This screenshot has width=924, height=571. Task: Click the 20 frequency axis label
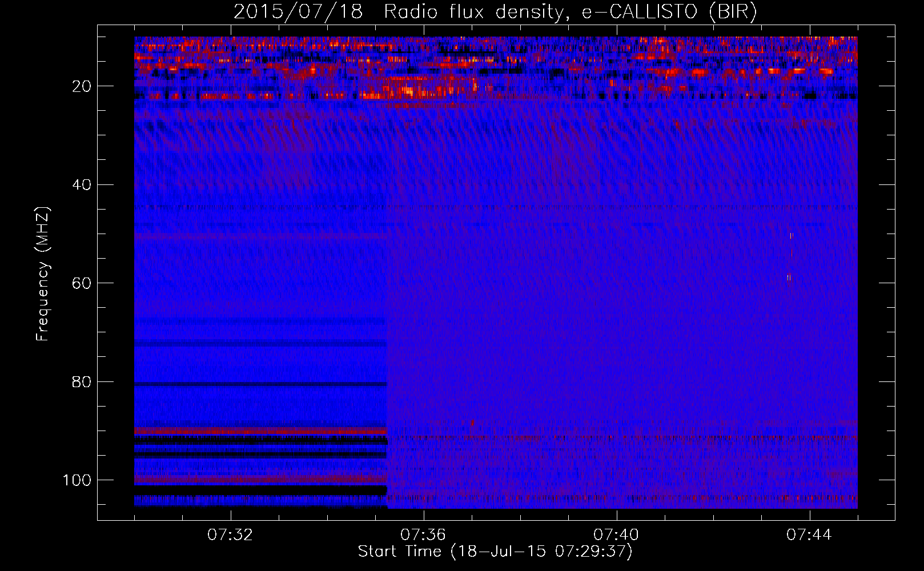(82, 86)
